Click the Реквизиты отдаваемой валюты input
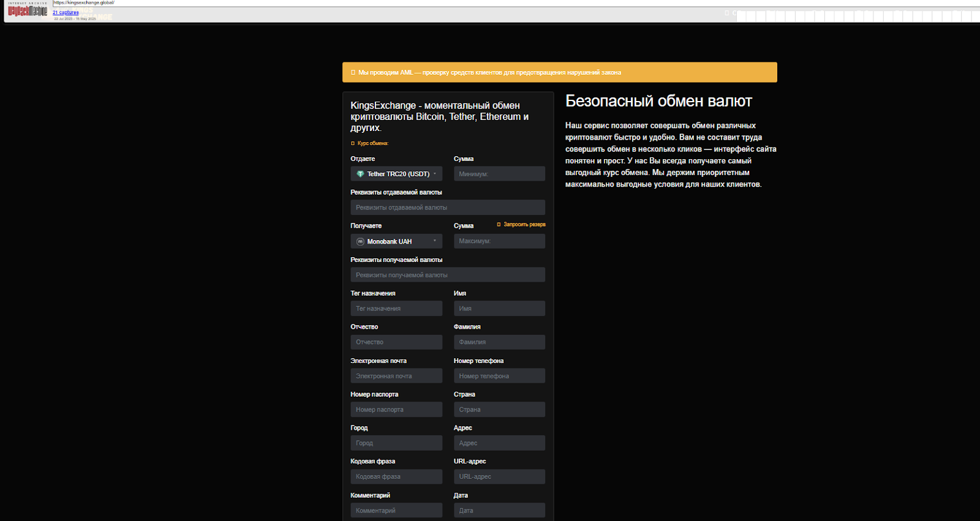Image resolution: width=980 pixels, height=521 pixels. [x=448, y=208]
